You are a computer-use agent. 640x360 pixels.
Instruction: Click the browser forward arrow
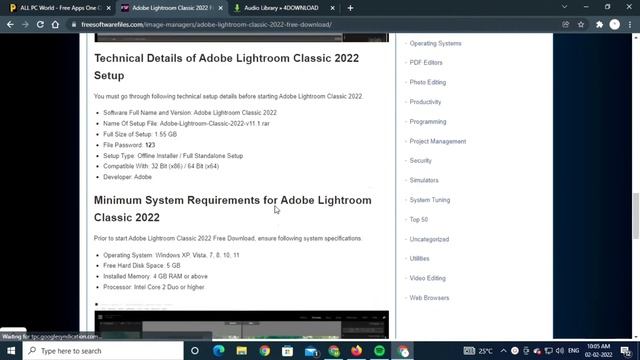(x=25, y=24)
